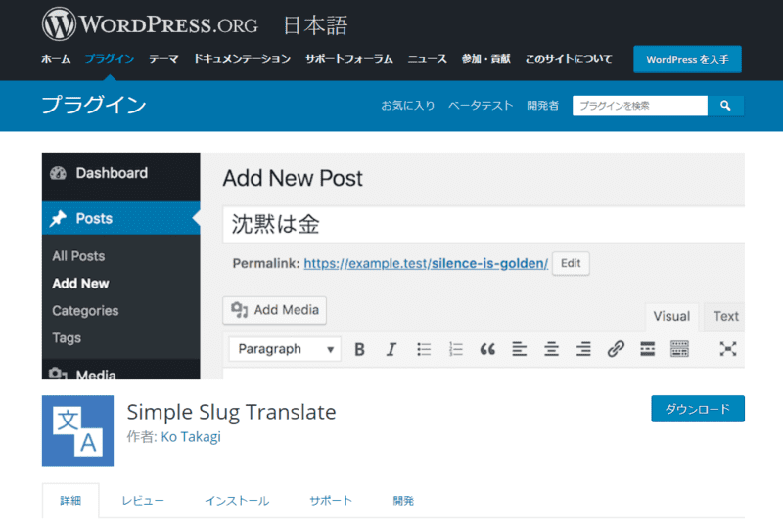The image size is (783, 532).
Task: Click the post title field 沈黙は金
Action: (x=484, y=224)
